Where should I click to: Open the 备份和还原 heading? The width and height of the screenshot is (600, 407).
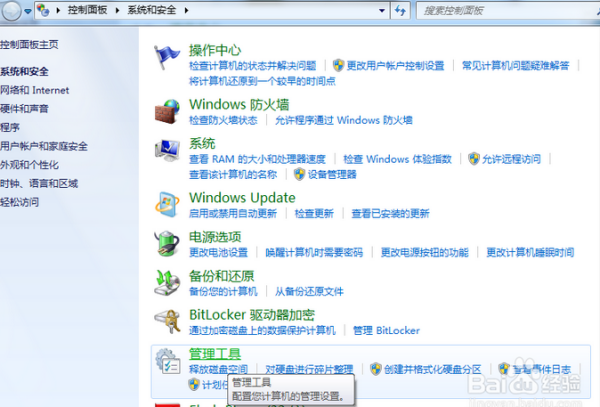click(222, 276)
